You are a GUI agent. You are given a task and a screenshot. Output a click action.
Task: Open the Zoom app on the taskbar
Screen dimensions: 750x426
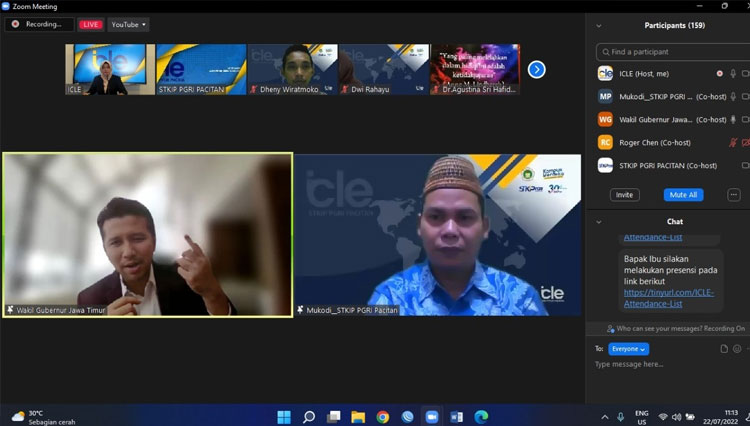(432, 416)
